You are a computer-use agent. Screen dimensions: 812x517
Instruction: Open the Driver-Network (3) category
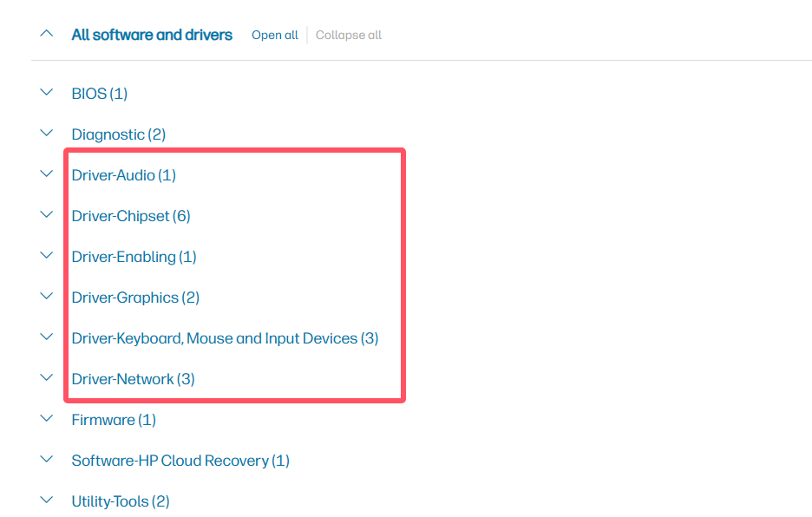point(133,379)
